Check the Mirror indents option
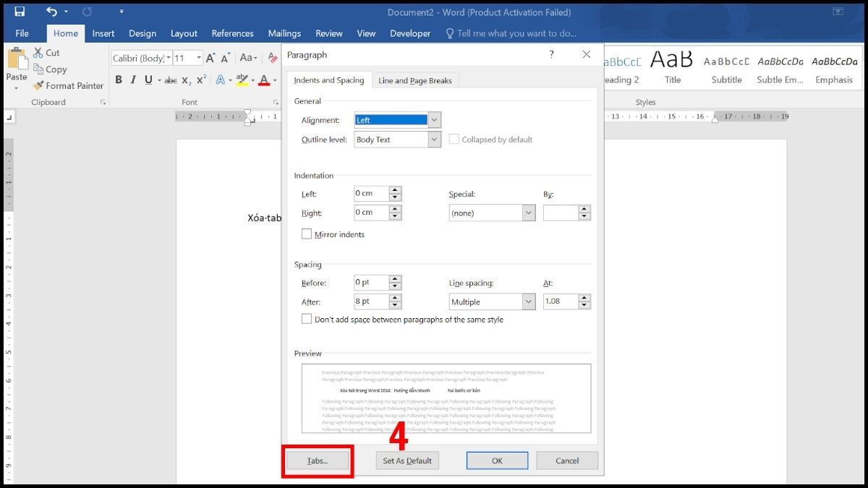This screenshot has width=868, height=488. (x=306, y=234)
